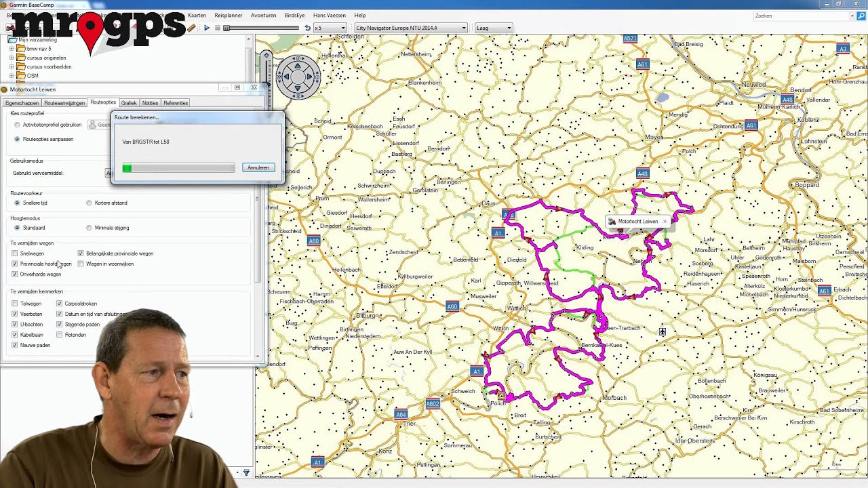Click the A3 highway shield on the map
Viewport: 868px width, 488px height.
pyautogui.click(x=842, y=49)
